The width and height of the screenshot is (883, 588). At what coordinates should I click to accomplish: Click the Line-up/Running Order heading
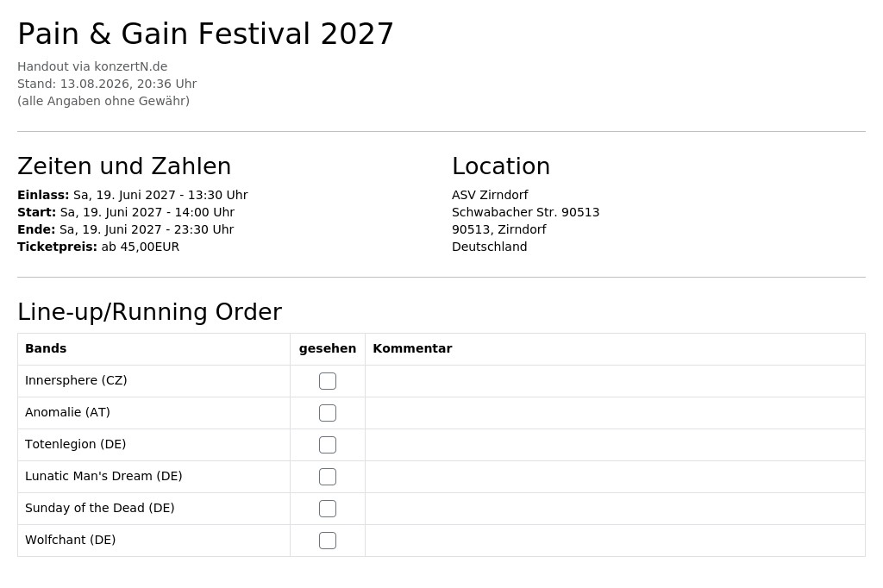(x=150, y=312)
